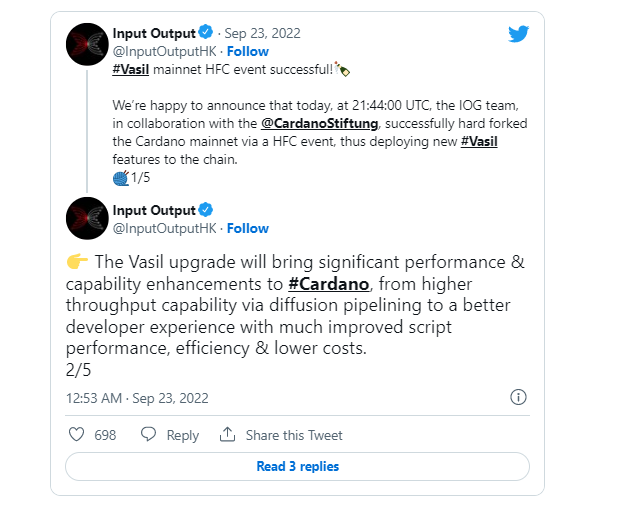Screen dimensions: 622x508
Task: Open the first #Vasil hashtag
Action: click(x=132, y=69)
